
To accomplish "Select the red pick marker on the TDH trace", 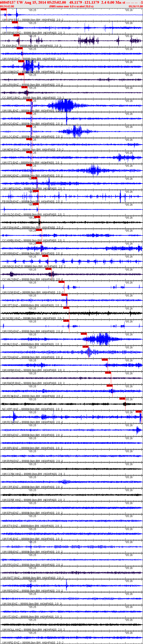I will pyautogui.click(x=85, y=346).
